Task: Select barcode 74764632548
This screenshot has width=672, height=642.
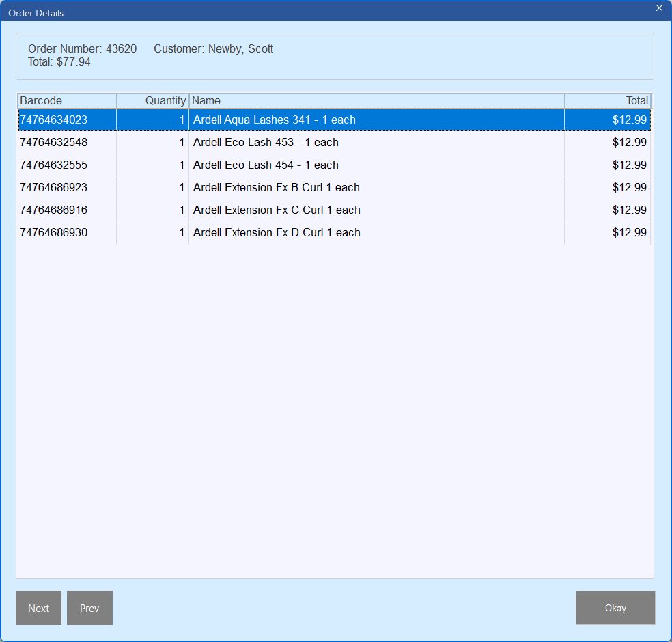Action: (53, 142)
